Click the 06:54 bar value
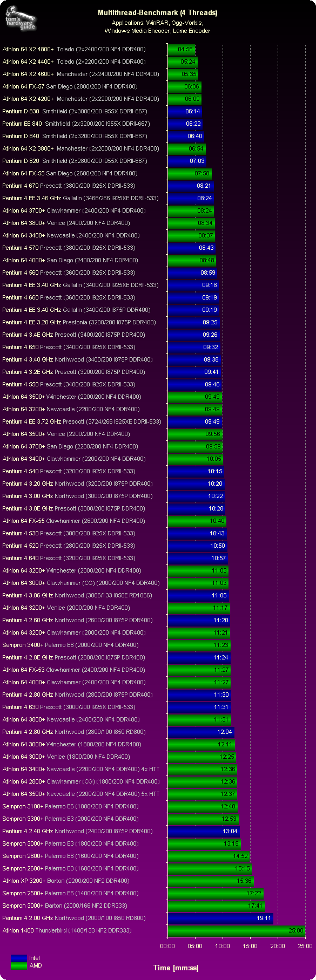 pos(196,148)
